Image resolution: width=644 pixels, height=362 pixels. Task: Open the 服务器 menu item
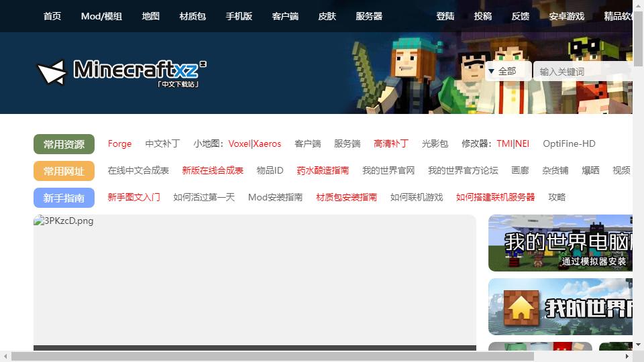pyautogui.click(x=369, y=16)
